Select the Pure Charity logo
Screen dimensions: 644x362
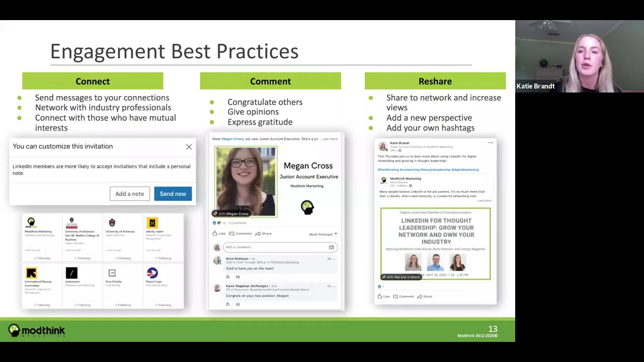point(112,273)
